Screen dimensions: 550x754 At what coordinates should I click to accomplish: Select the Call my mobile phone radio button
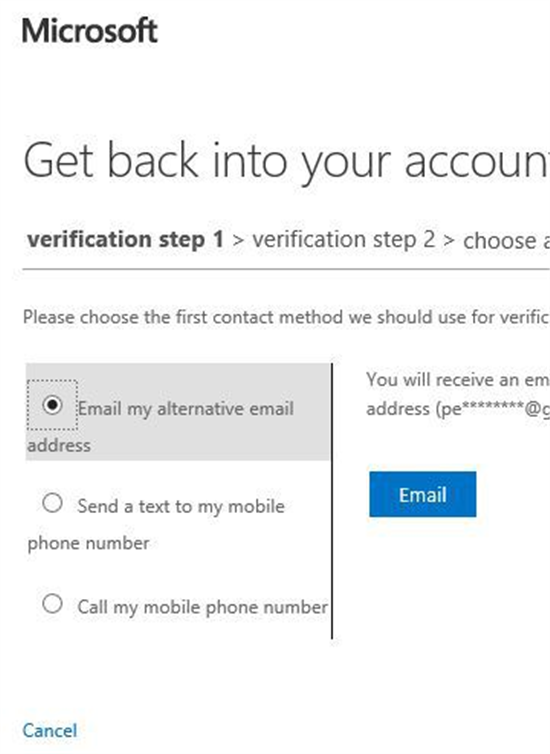coord(52,603)
